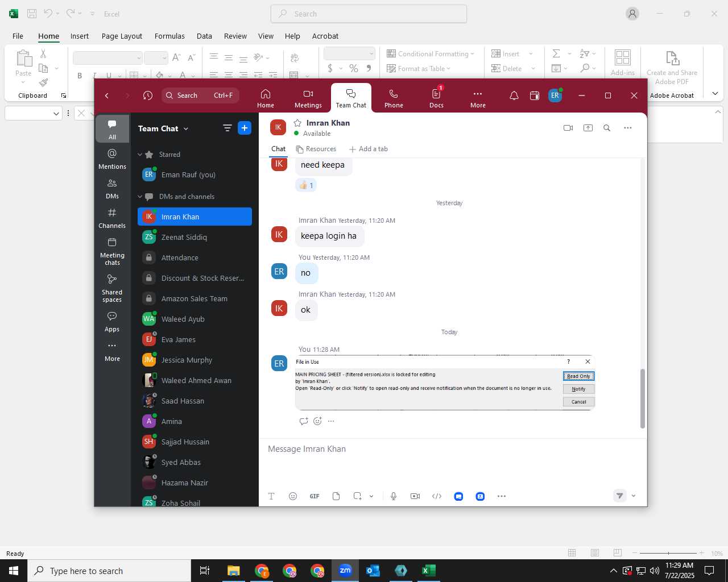Open Attendance channel
The image size is (728, 582).
click(x=195, y=257)
